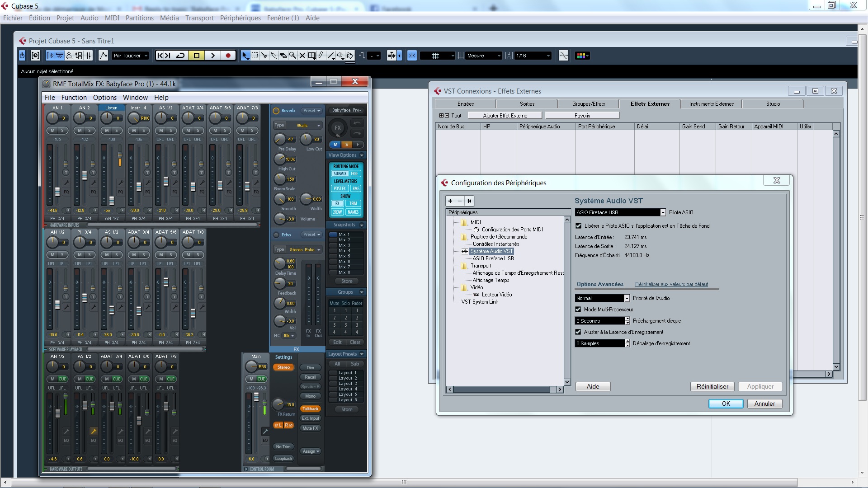Toggle the Inspector panel visibility button
The width and height of the screenshot is (868, 488).
tap(50, 56)
